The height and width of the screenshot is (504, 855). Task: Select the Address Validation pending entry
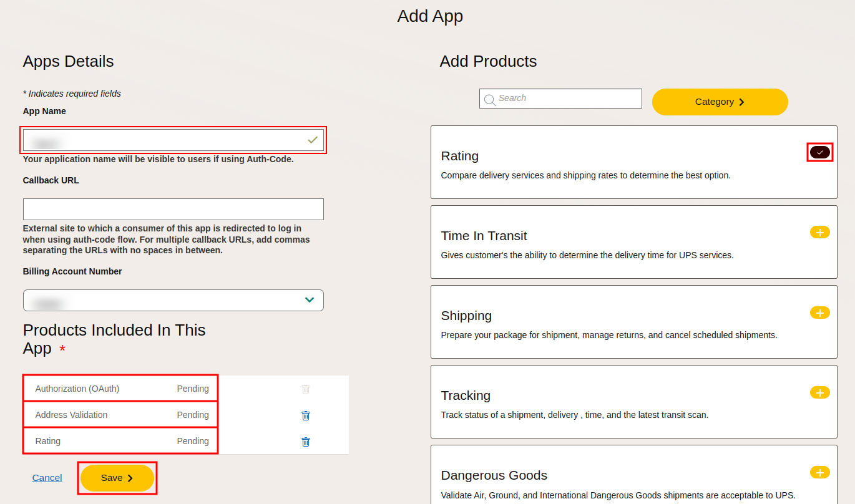(120, 415)
